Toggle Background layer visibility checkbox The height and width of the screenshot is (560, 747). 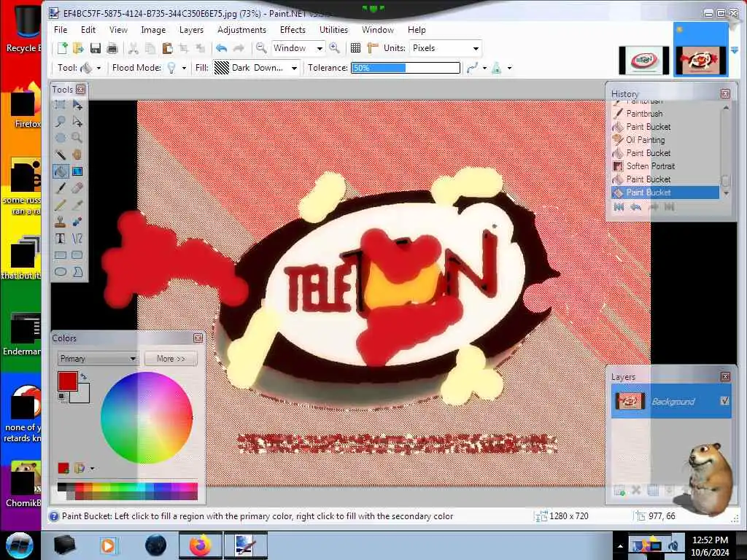point(724,401)
